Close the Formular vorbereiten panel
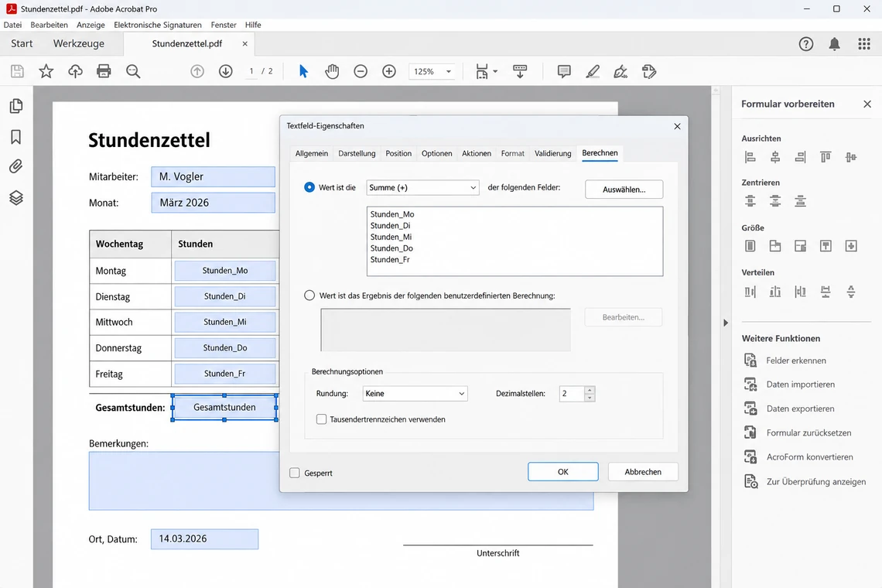The width and height of the screenshot is (882, 588). 867,104
